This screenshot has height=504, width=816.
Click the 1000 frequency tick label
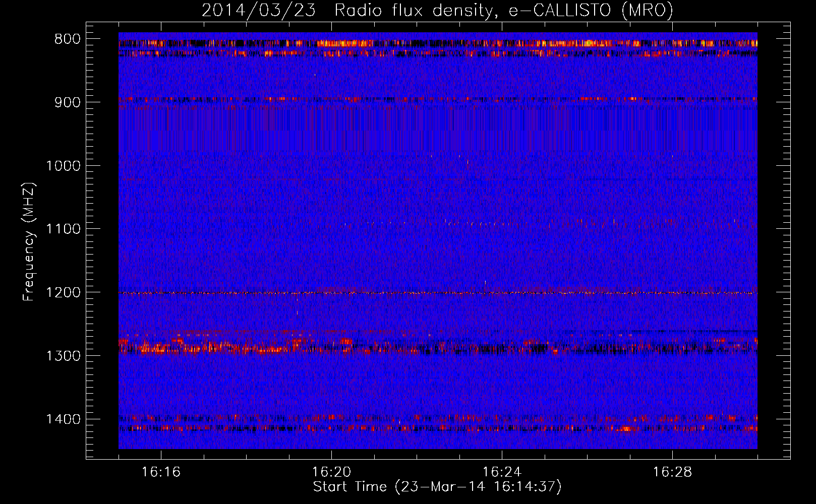[x=64, y=166]
